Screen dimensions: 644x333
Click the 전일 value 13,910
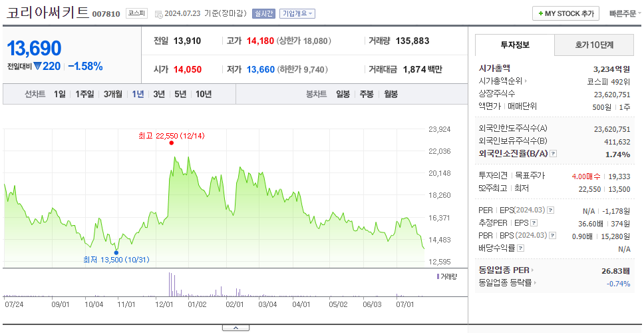point(188,41)
